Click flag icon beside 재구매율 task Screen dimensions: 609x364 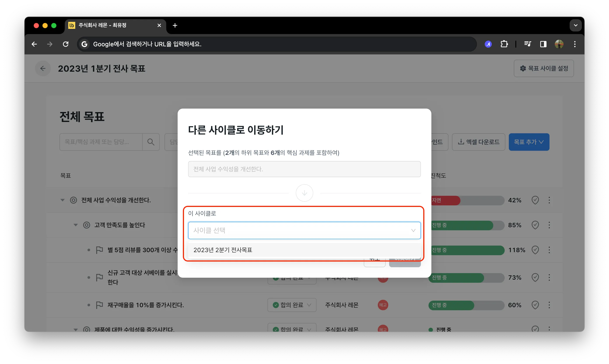pos(100,305)
